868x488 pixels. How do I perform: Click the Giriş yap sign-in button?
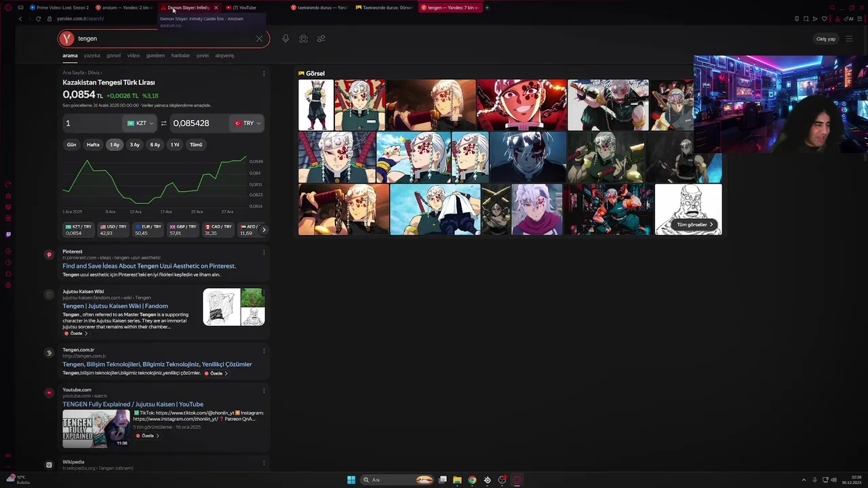(x=825, y=39)
